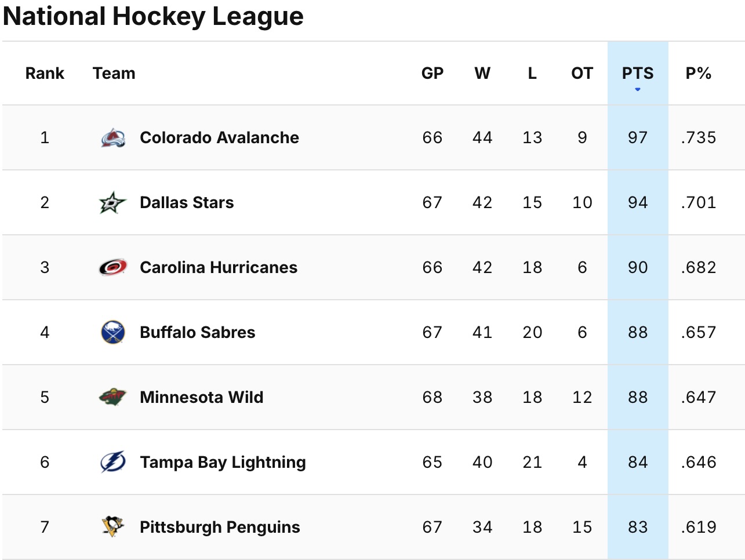745x560 pixels.
Task: Click the Rank column header
Action: pos(45,74)
